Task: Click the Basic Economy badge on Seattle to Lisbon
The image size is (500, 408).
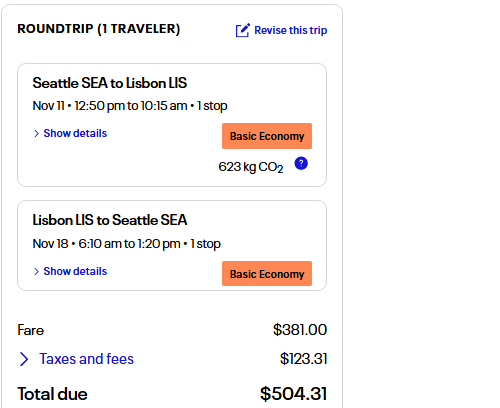Action: [x=267, y=136]
